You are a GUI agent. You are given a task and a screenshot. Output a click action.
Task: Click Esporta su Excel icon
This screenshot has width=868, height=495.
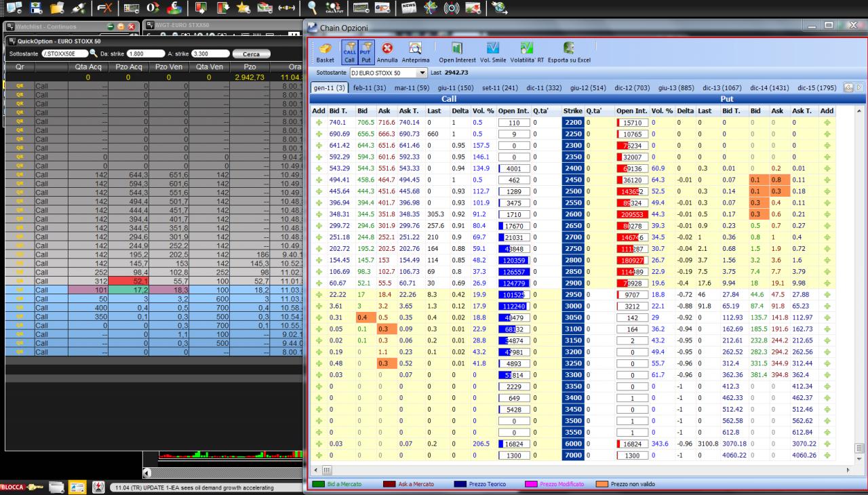tap(569, 52)
